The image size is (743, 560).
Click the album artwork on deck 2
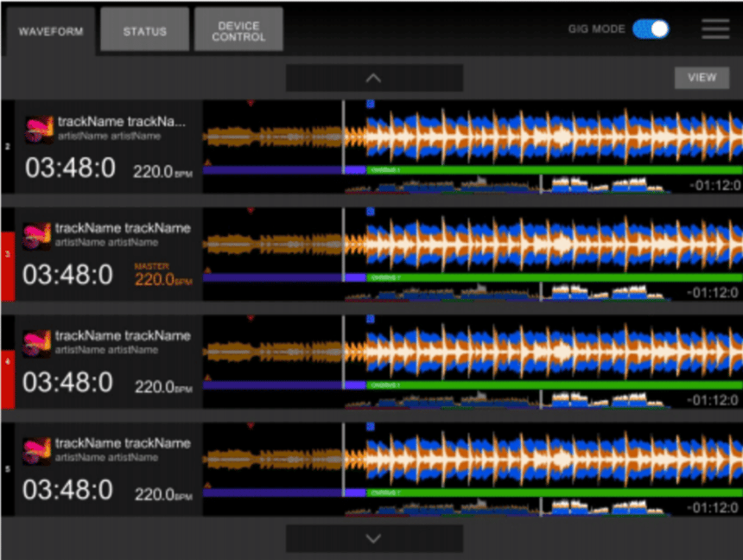[x=39, y=130]
